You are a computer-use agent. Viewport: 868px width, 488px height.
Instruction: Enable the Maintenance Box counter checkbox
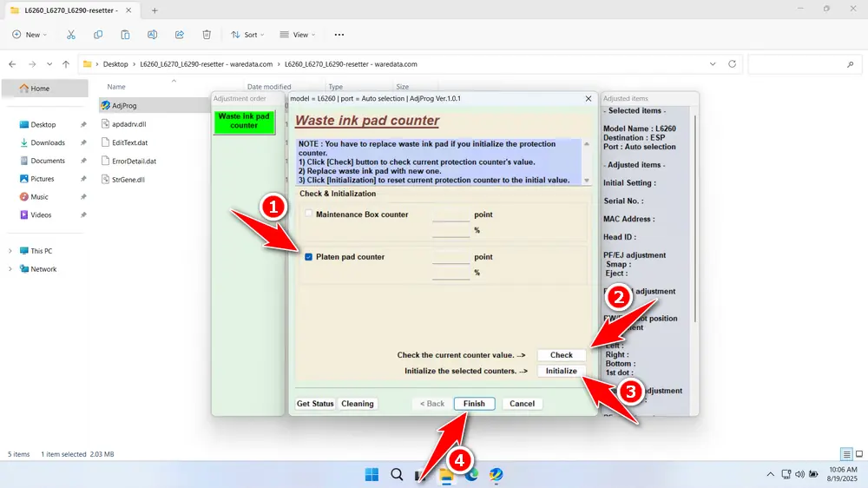point(309,214)
